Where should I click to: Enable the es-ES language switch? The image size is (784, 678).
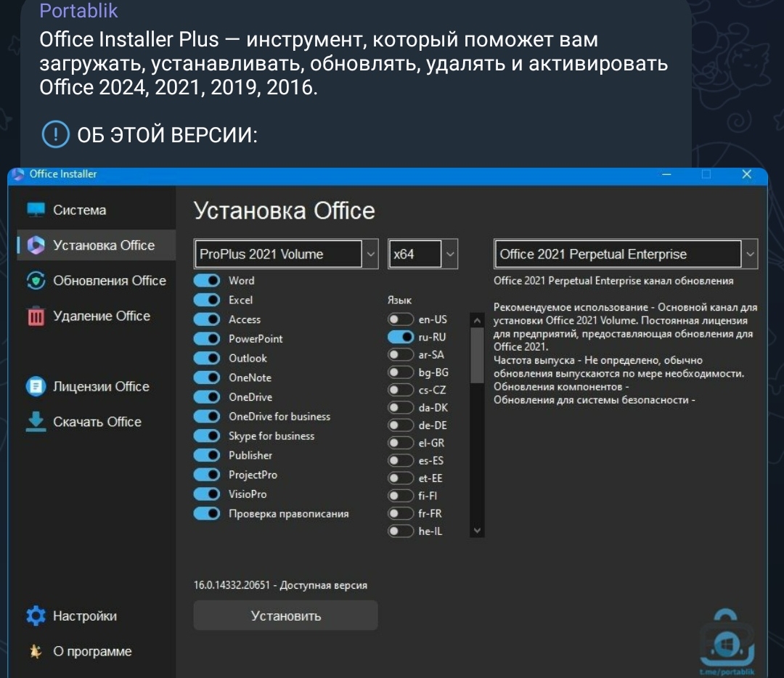coord(401,460)
